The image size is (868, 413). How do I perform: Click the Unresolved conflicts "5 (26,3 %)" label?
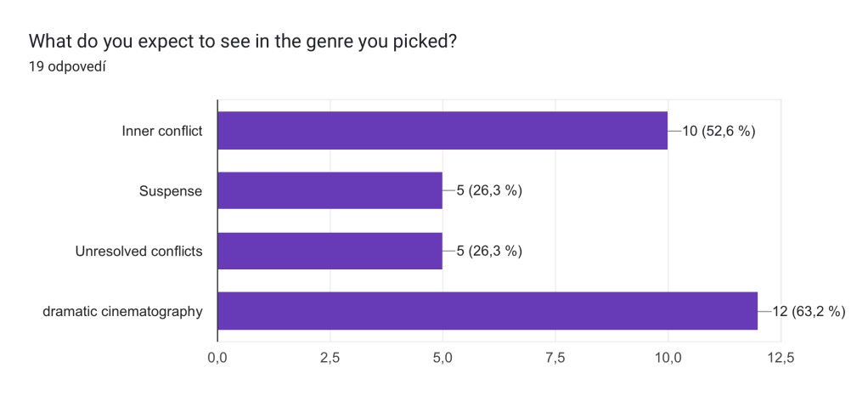(x=488, y=252)
